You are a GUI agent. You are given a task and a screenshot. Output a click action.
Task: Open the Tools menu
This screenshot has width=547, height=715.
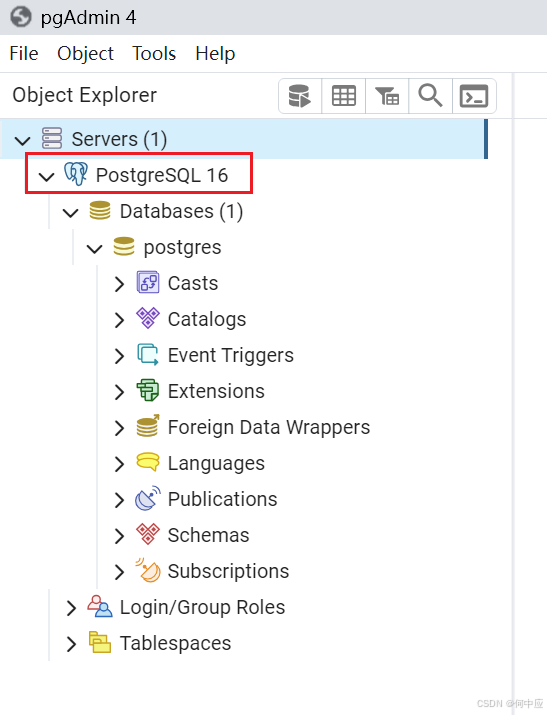pyautogui.click(x=154, y=53)
